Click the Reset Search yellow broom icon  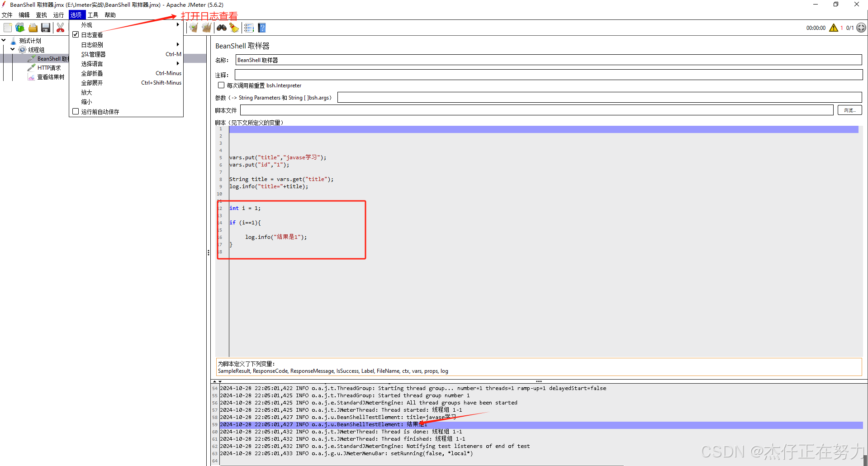(234, 28)
